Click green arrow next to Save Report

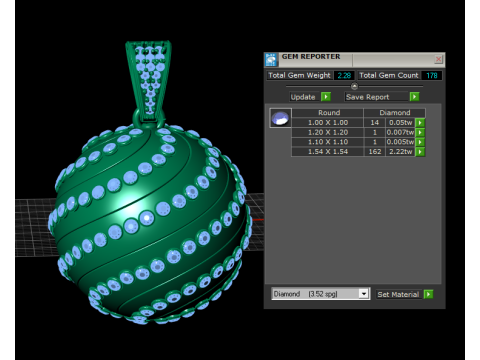tap(414, 97)
